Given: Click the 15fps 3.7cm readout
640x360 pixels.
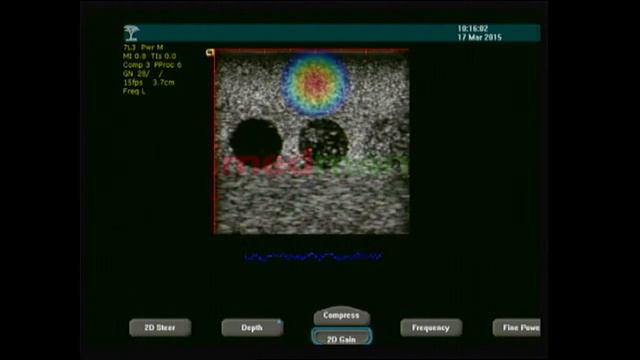Looking at the screenshot, I should (149, 82).
